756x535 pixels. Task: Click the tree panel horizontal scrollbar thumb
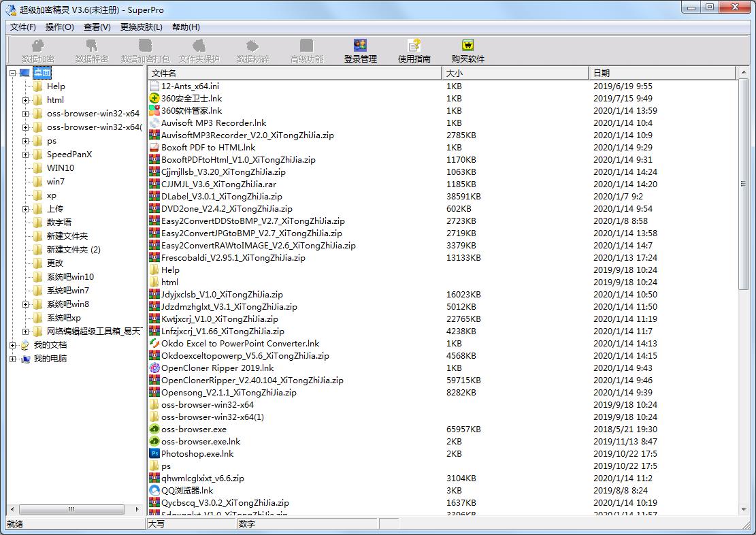71,509
